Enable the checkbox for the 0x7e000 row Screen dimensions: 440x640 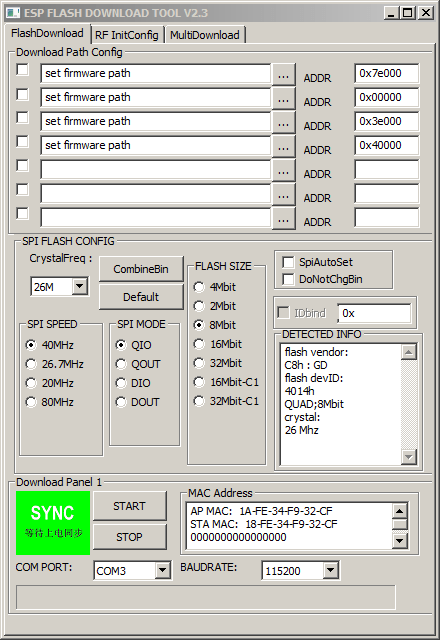(22, 69)
